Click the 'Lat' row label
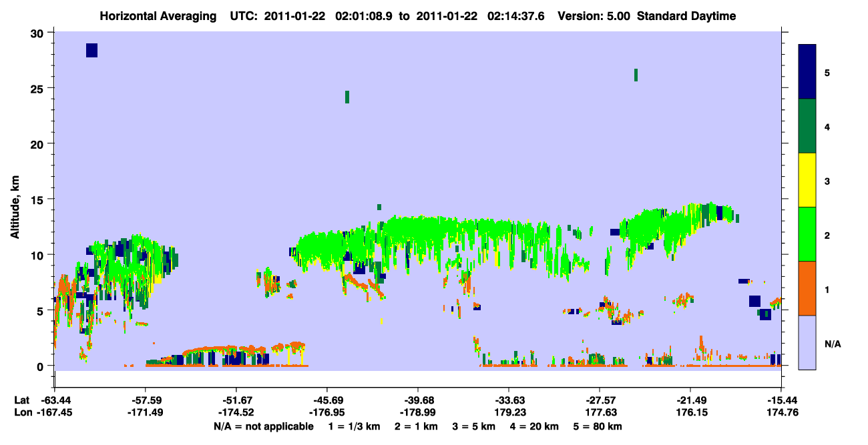This screenshot has width=868, height=445. [21, 400]
